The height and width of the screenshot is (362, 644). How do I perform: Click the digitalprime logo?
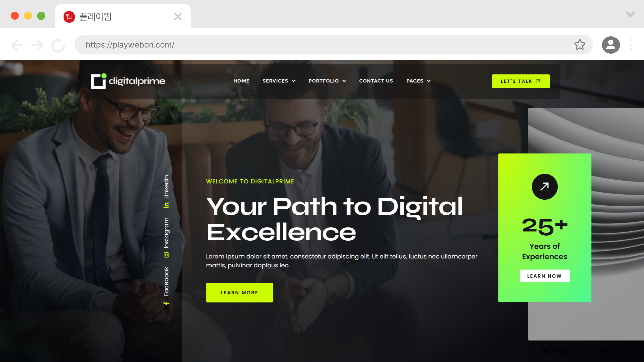click(128, 81)
